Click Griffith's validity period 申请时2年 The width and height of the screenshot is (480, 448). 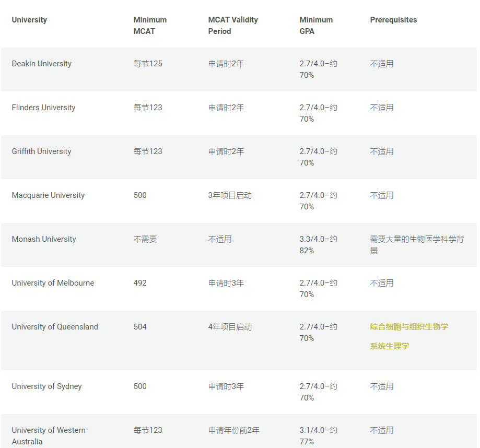pyautogui.click(x=226, y=151)
